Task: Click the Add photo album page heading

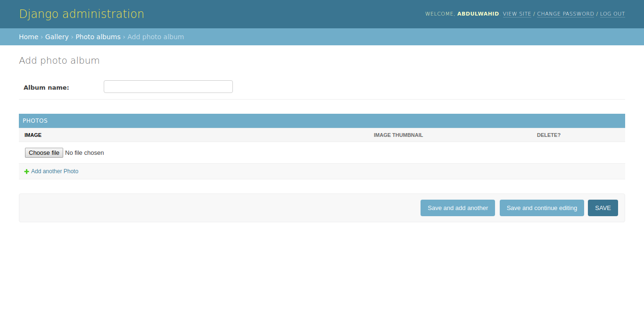Action: tap(59, 60)
